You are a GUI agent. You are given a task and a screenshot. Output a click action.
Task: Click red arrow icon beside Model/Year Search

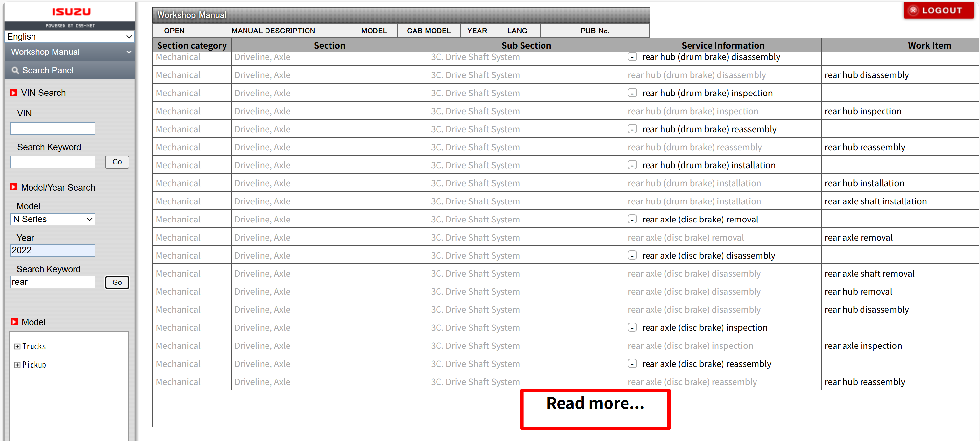click(x=14, y=187)
